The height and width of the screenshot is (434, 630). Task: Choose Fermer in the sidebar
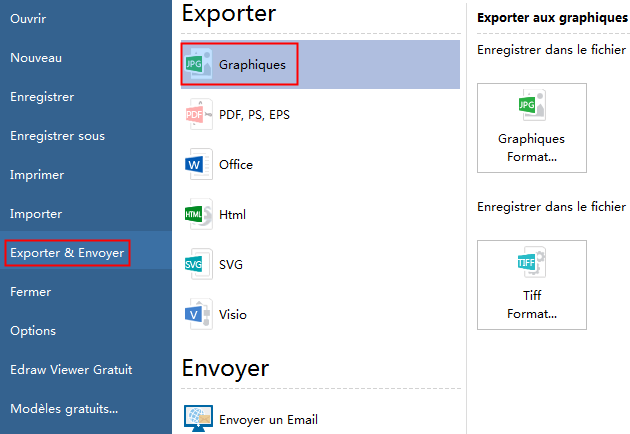pyautogui.click(x=31, y=292)
